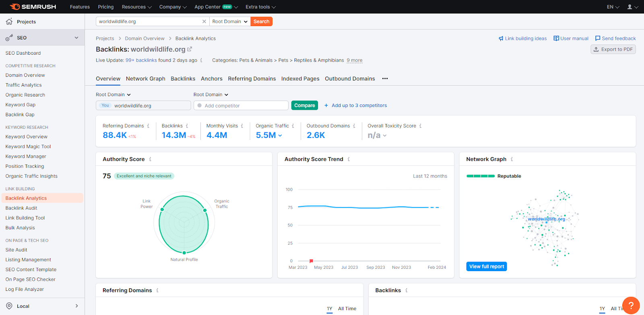The image size is (644, 315).
Task: Select 1Y range in Referring Domains chart
Action: coord(330,309)
